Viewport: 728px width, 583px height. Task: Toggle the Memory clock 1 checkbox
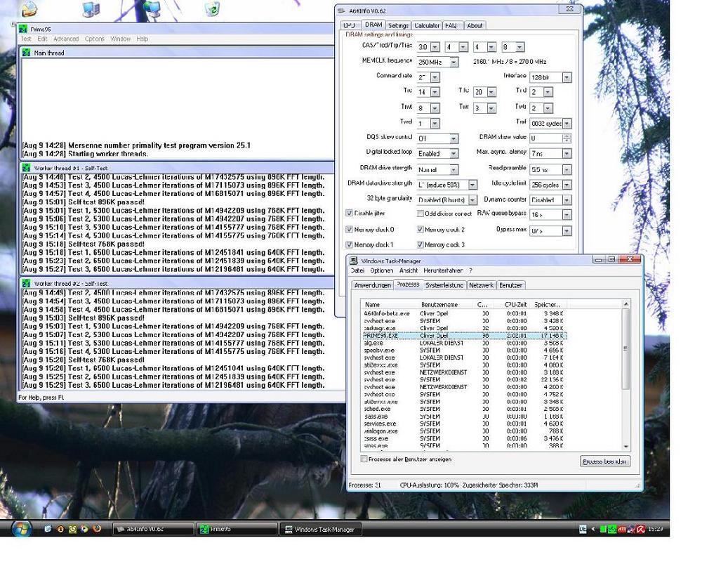pos(349,245)
